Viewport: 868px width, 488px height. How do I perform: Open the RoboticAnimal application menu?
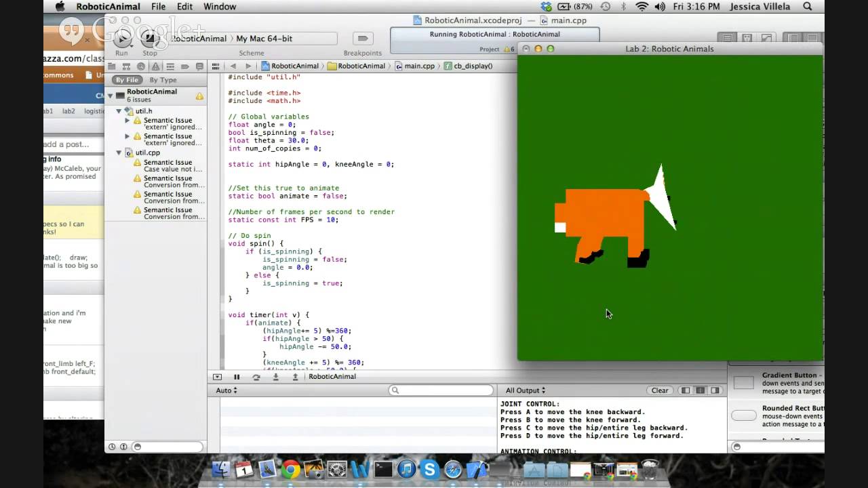click(108, 7)
